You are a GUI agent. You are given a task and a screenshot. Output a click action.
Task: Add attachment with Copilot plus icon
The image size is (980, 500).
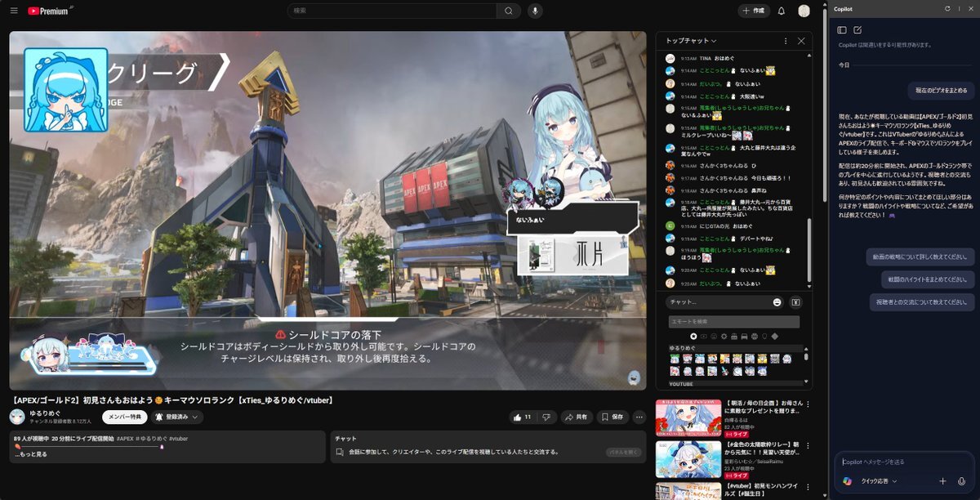tap(942, 481)
